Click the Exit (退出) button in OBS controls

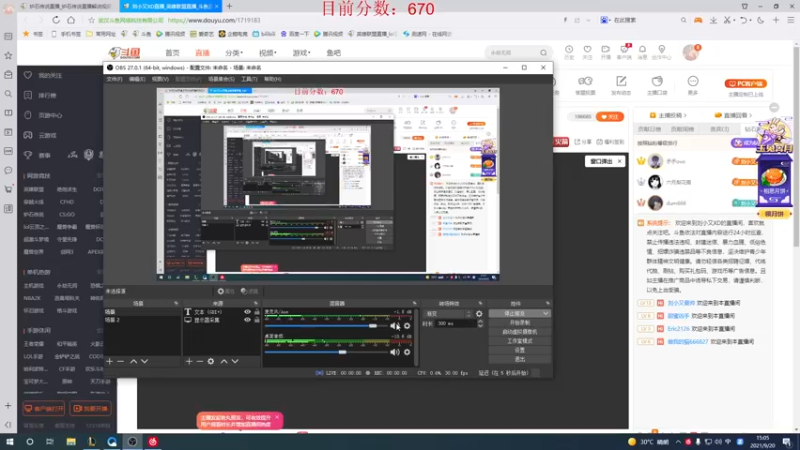(x=519, y=359)
